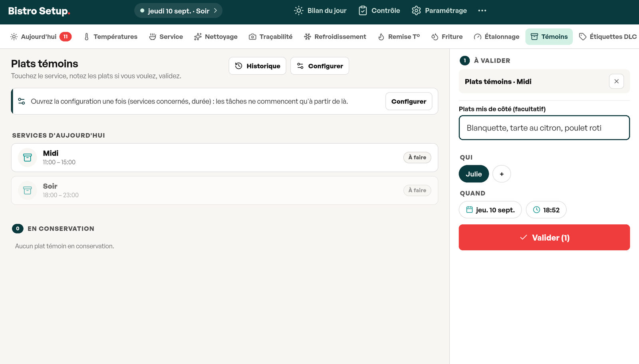The width and height of the screenshot is (639, 364).
Task: Open the Contrôle menu item
Action: pyautogui.click(x=379, y=11)
